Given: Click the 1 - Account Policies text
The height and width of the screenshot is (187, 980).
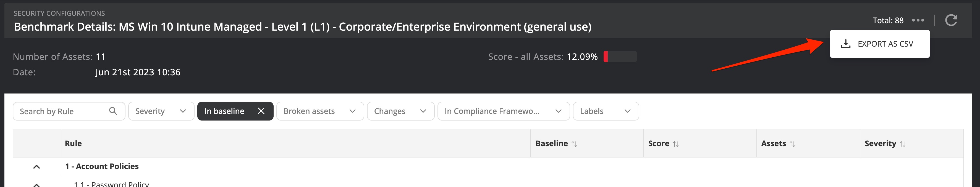Looking at the screenshot, I should pyautogui.click(x=102, y=166).
